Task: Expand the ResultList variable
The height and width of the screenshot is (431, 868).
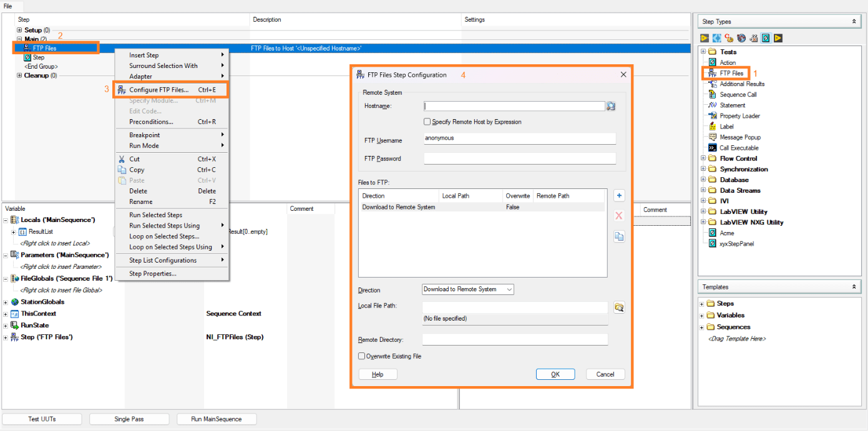Action: pos(14,232)
